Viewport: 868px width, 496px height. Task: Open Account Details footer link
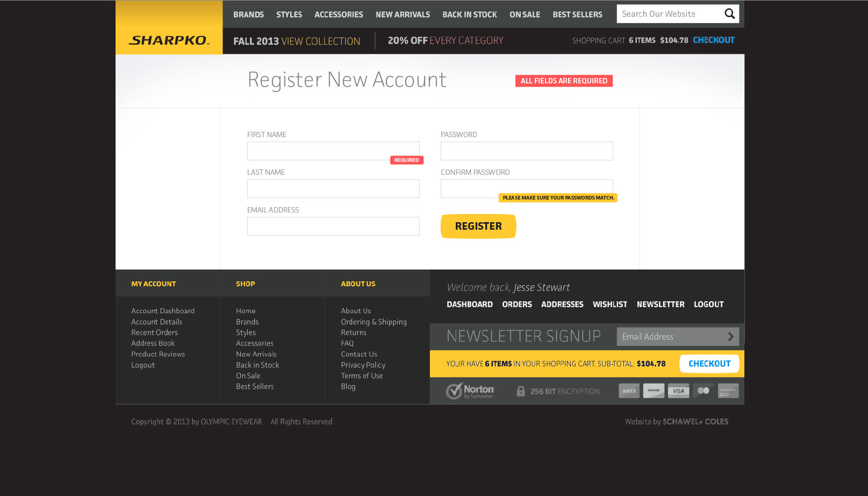(x=156, y=322)
